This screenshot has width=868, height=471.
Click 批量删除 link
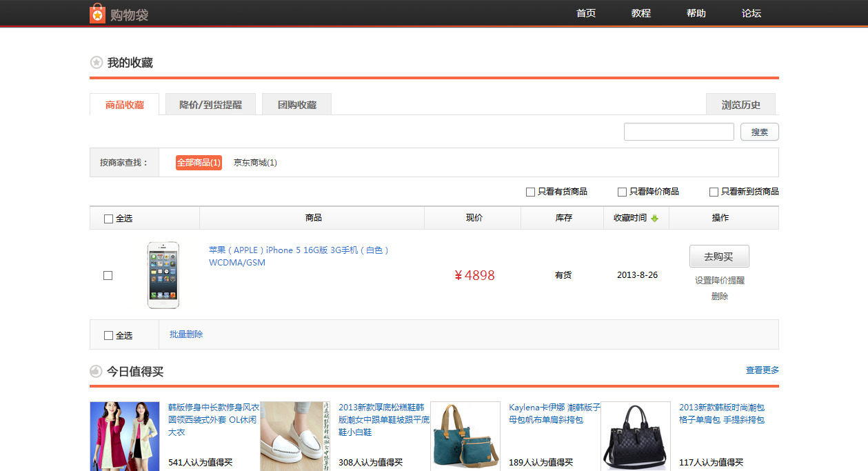tap(186, 334)
